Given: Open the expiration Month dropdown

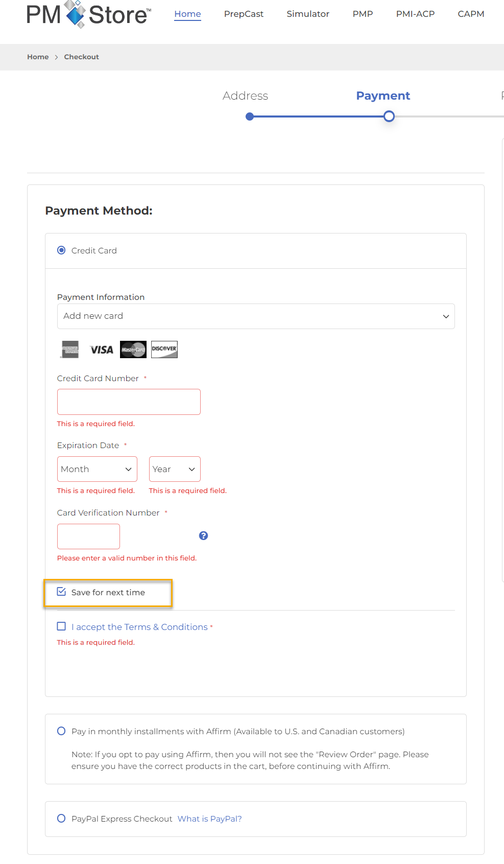Looking at the screenshot, I should click(97, 469).
